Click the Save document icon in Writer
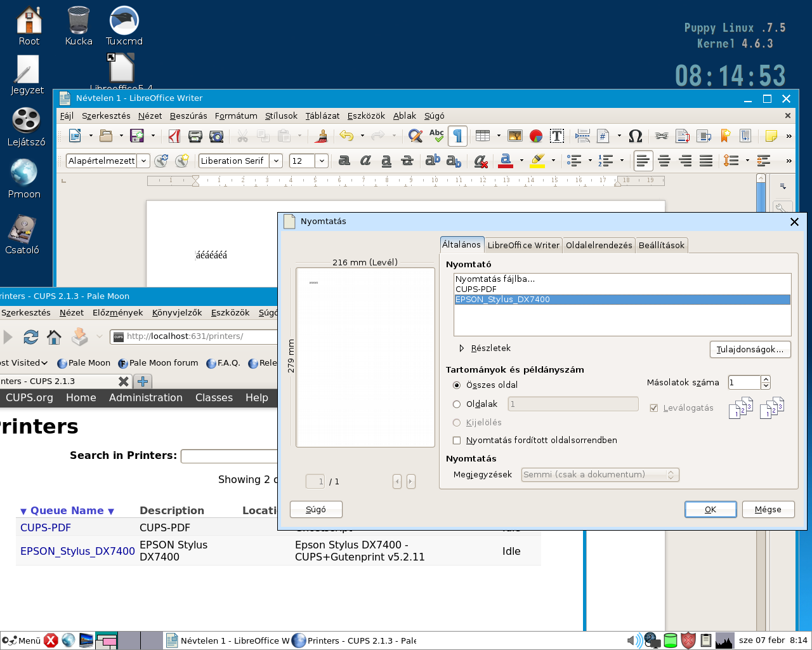This screenshot has width=812, height=650. pyautogui.click(x=137, y=136)
